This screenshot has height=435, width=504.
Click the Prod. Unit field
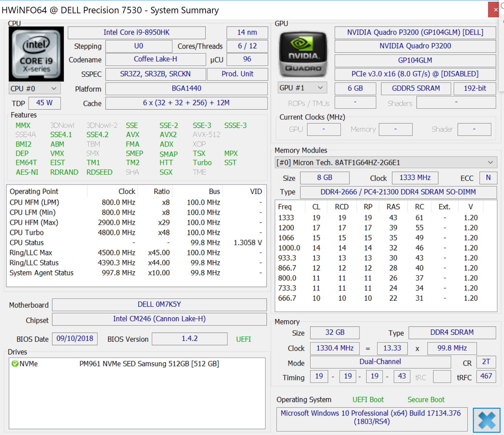(237, 74)
